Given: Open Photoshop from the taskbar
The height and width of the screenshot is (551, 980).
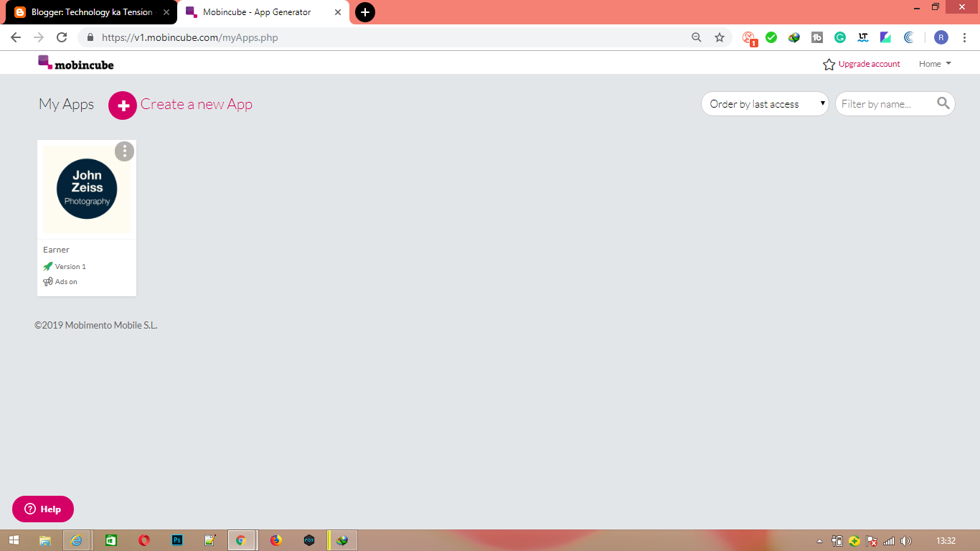Looking at the screenshot, I should pyautogui.click(x=177, y=540).
